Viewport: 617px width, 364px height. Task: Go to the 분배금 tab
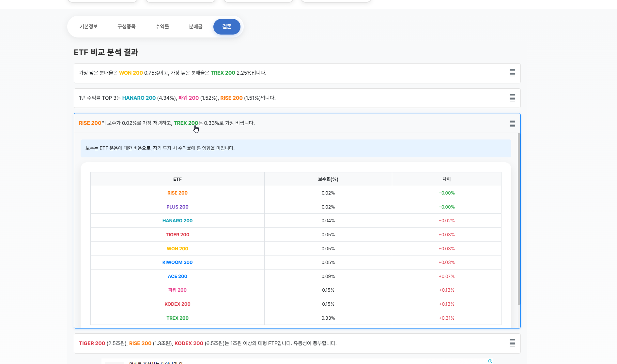tap(195, 27)
